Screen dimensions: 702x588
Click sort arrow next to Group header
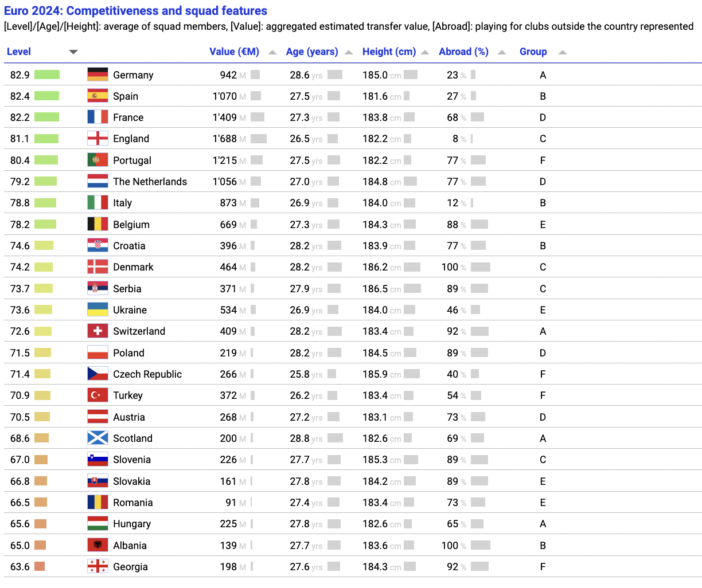click(563, 52)
